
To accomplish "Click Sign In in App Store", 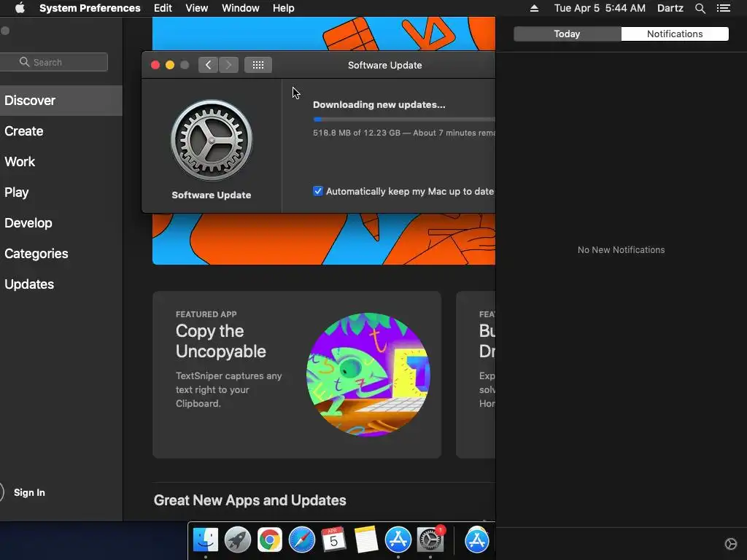I will click(29, 492).
